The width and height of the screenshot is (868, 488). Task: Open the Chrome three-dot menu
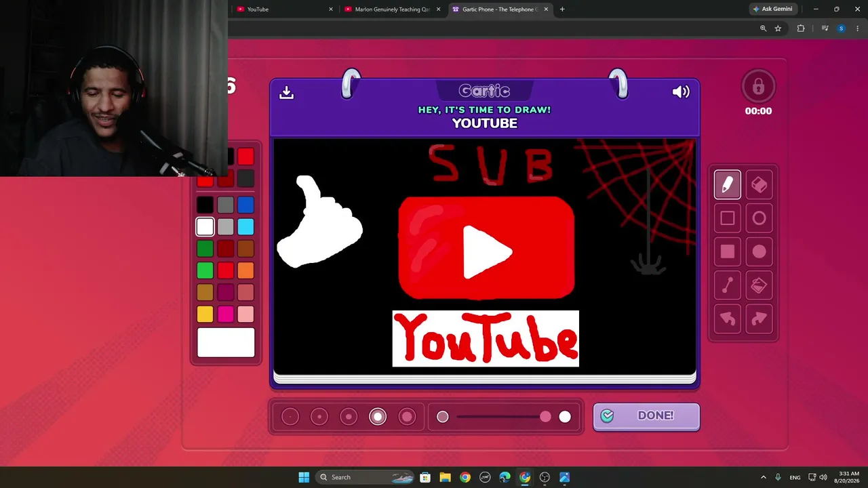[858, 28]
